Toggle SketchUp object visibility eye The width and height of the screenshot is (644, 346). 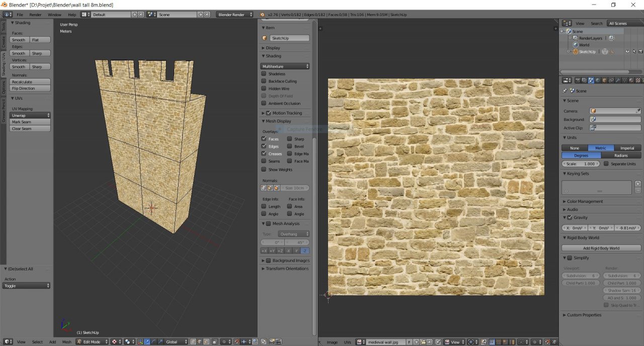(x=627, y=51)
